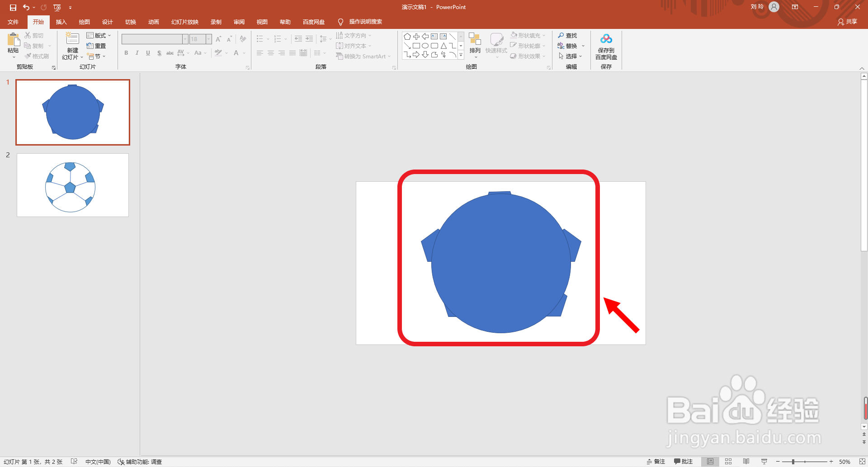
Task: Open the Layout (版式) dropdown
Action: [x=99, y=35]
